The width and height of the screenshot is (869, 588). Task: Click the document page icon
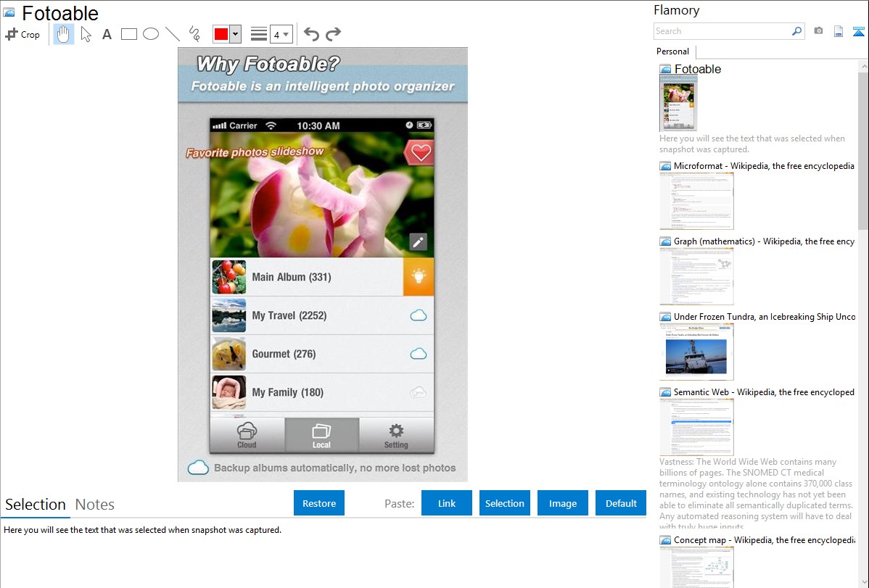pos(839,31)
